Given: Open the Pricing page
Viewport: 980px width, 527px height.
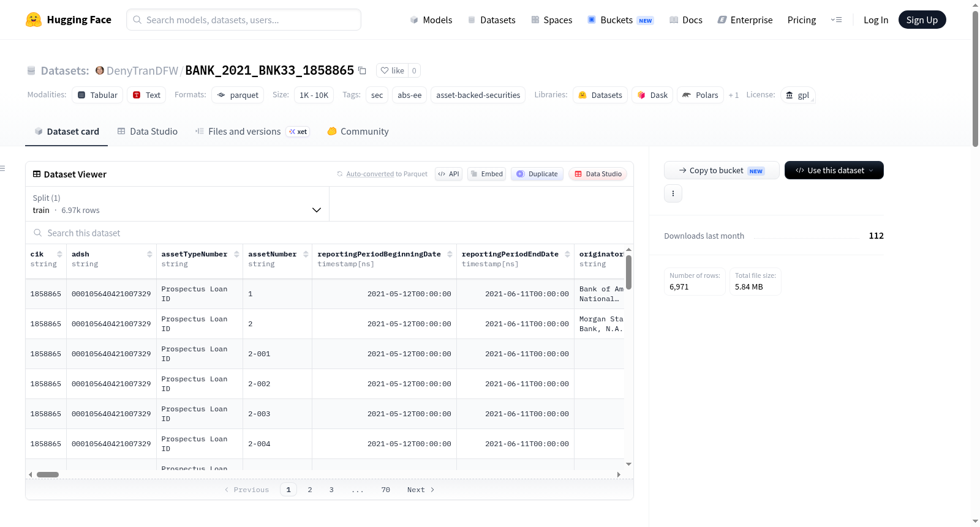Looking at the screenshot, I should (802, 20).
